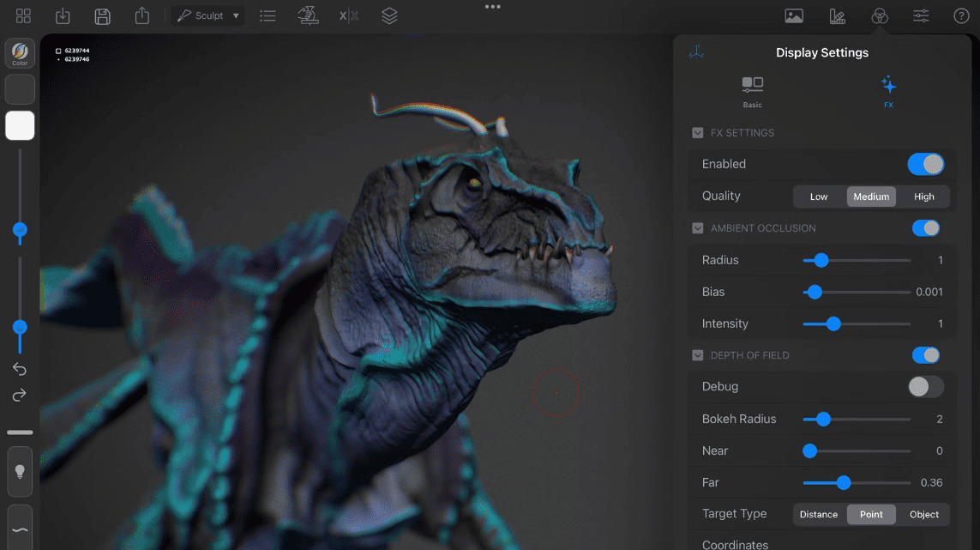Screen dimensions: 980x550
Task: Open the scene objects list
Action: 268,15
